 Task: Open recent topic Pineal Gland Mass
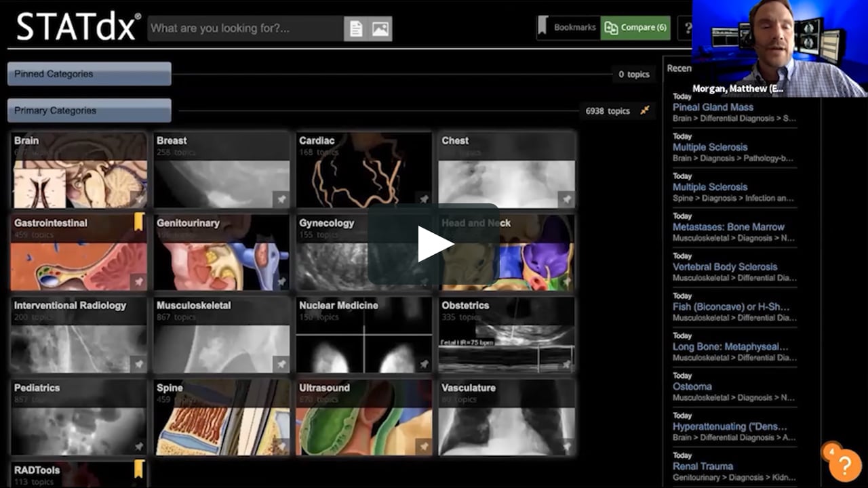pos(713,107)
